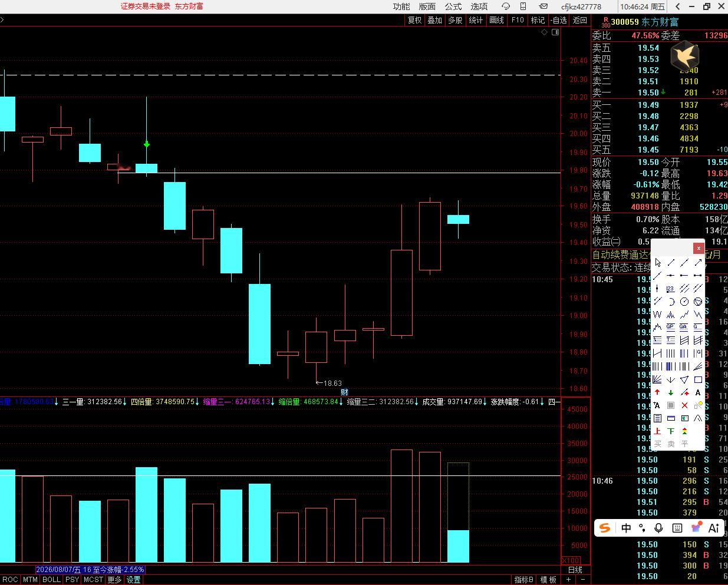728x585 pixels.
Task: Click the 财 marker under the chart
Action: [344, 392]
